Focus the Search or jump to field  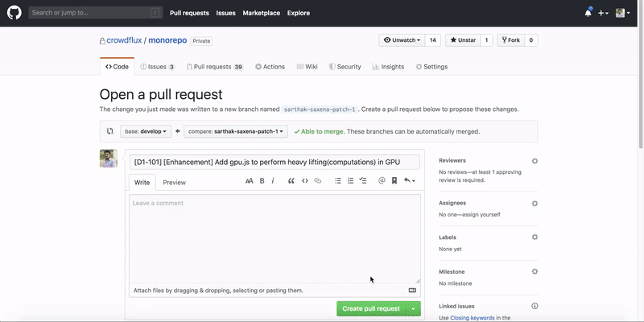(x=95, y=13)
